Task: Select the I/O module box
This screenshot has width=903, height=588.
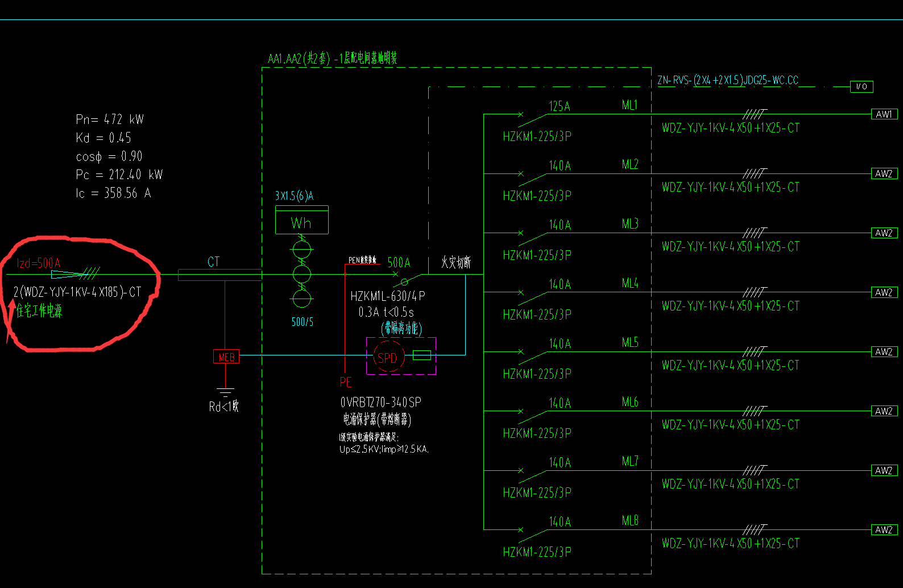Action: [861, 86]
